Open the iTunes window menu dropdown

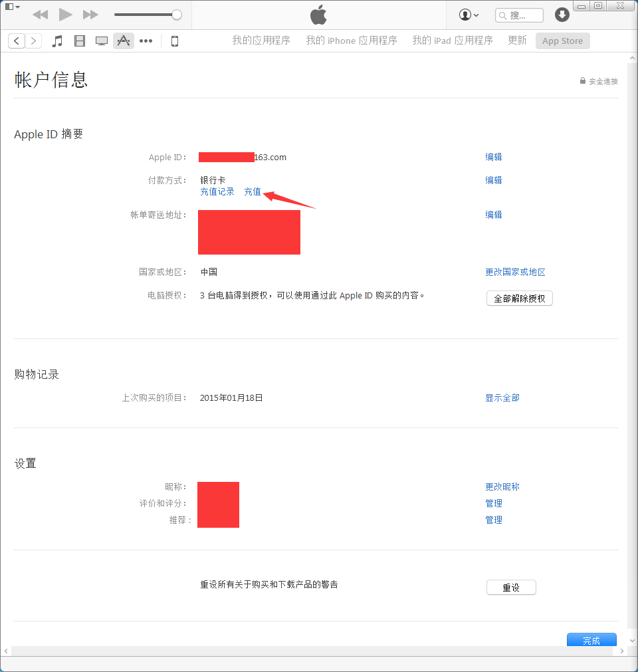click(12, 7)
